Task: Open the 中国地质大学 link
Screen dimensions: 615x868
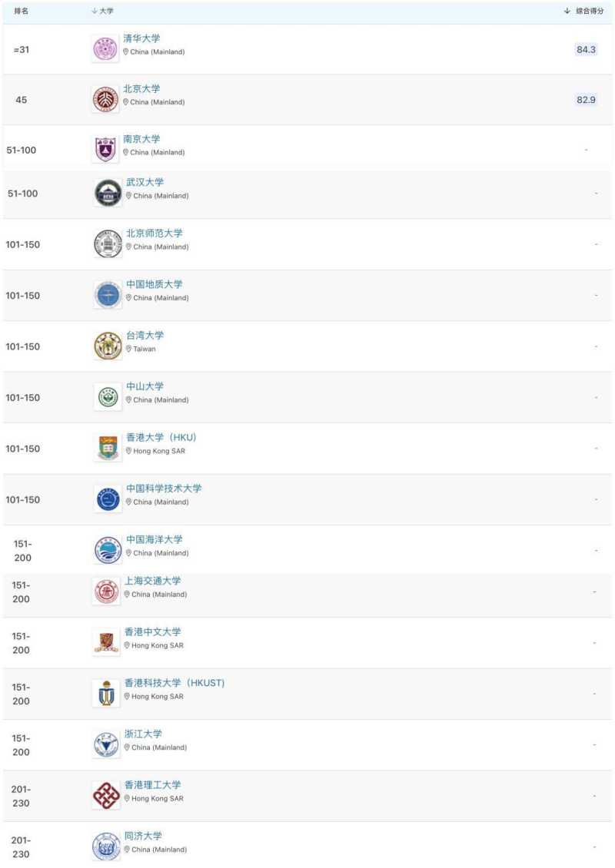Action: coord(155,284)
